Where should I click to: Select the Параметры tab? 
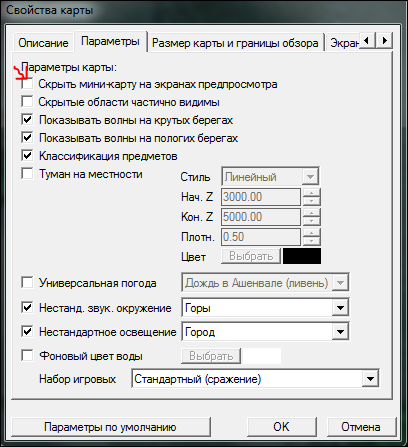(110, 41)
